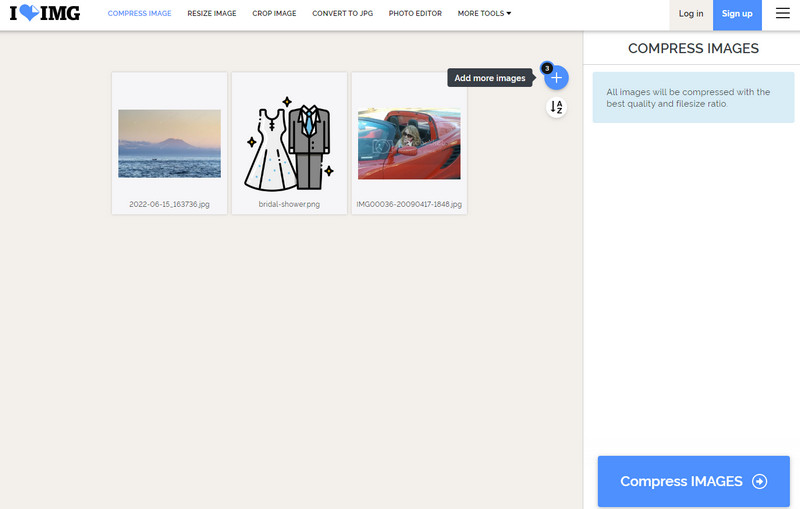Select the red car photo thumbnail
This screenshot has width=800, height=509.
409,143
